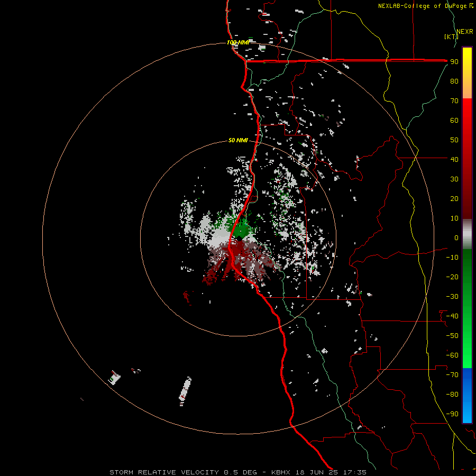Image resolution: width=476 pixels, height=476 pixels.
Task: Click the NEXR label at top right
Action: (x=465, y=32)
